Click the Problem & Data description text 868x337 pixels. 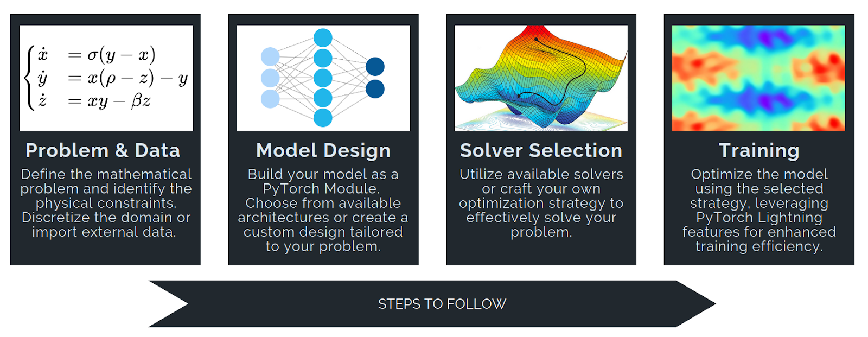tap(106, 203)
